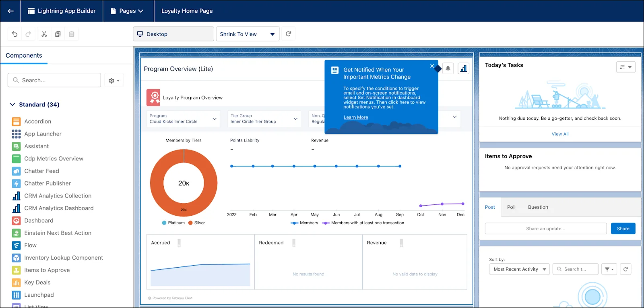Screen dimensions: 644x308
Task: Click the Assistant component icon
Action: (x=16, y=146)
